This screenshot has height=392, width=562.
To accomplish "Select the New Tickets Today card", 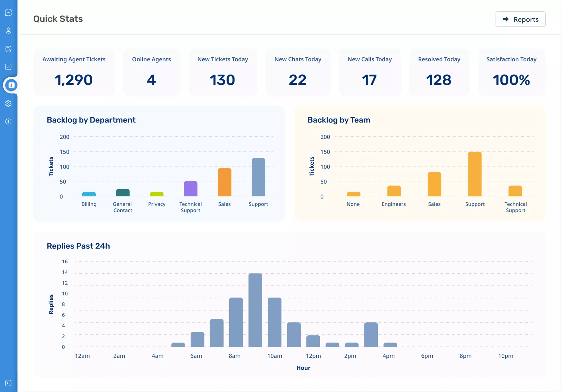I will 223,72.
